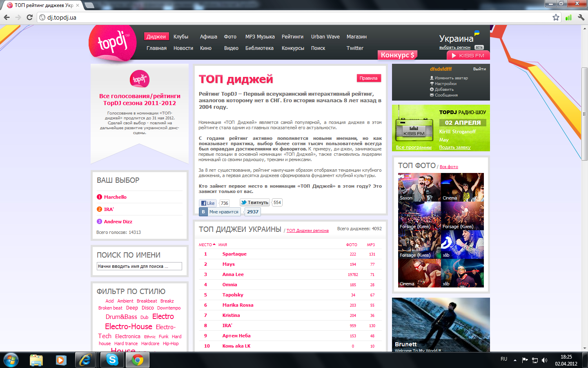Click Все программы link
The width and height of the screenshot is (588, 368).
point(414,147)
